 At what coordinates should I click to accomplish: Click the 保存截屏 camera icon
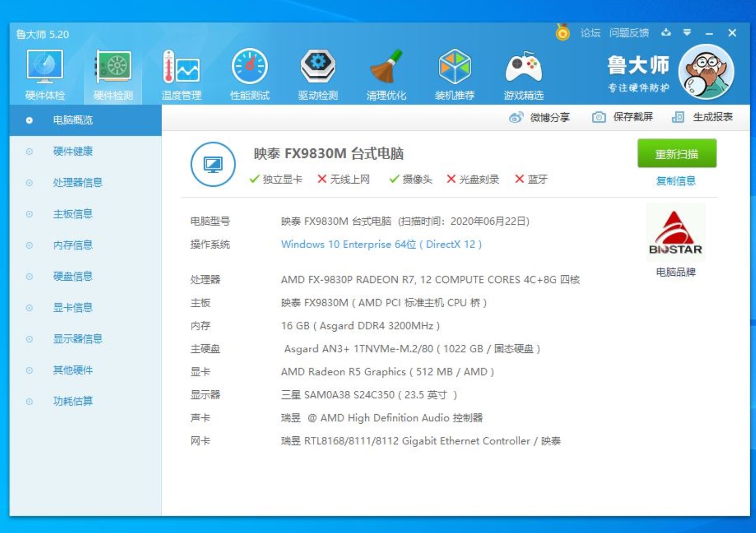coord(599,117)
